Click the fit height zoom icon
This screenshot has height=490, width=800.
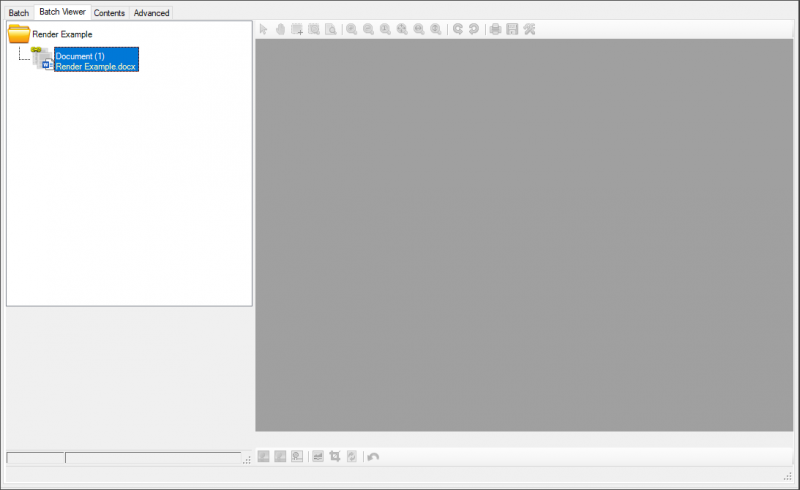point(436,29)
